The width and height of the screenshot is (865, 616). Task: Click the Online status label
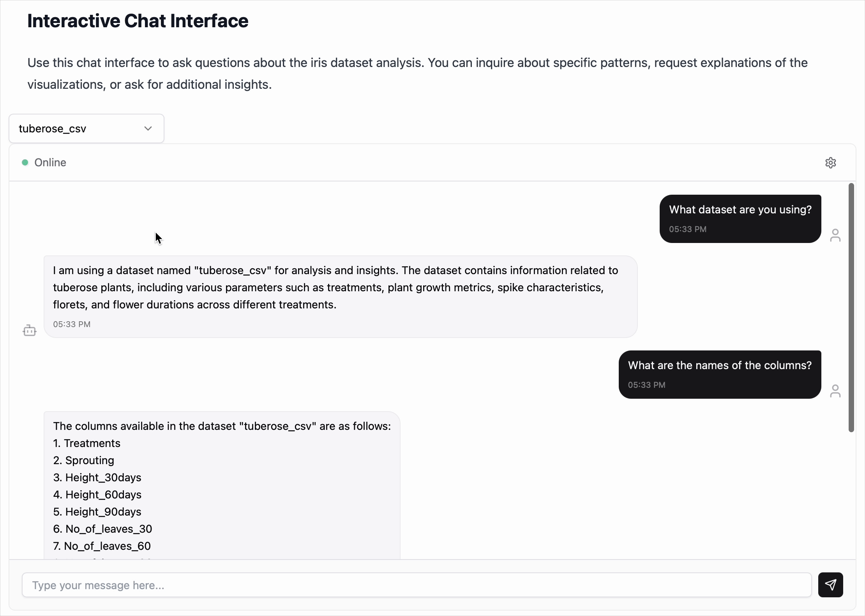tap(50, 162)
